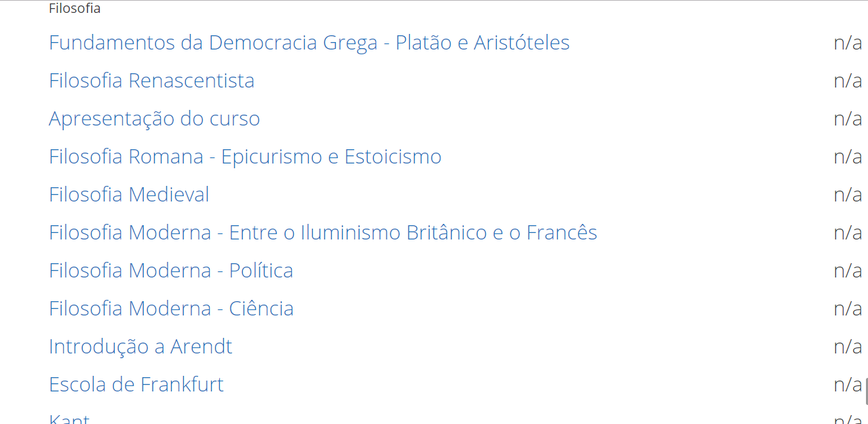The height and width of the screenshot is (424, 868).
Task: Click the page's vertical scrollbar thumb
Action: (866, 391)
